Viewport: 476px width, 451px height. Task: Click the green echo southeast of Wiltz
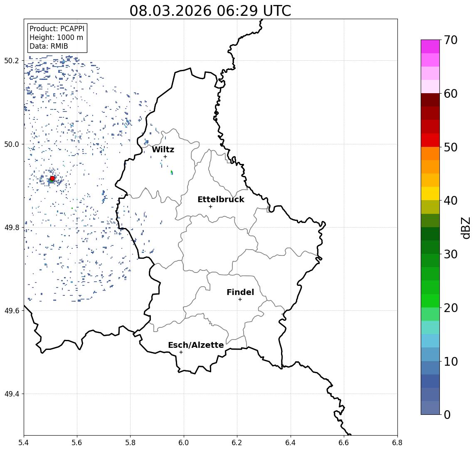(172, 173)
